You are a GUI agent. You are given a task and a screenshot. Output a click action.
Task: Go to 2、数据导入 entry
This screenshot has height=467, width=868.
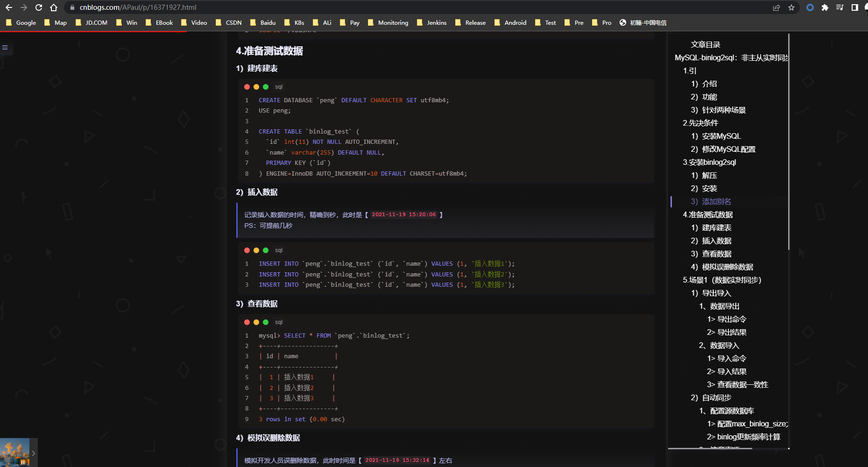[x=719, y=345]
